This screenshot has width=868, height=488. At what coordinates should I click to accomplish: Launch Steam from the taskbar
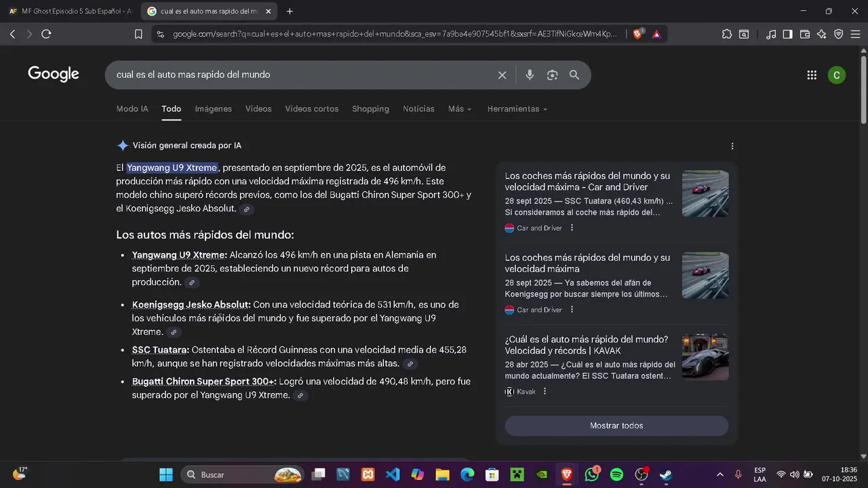coord(666,474)
